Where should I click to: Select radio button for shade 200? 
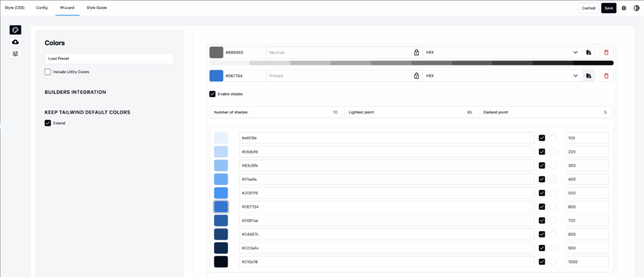pos(553,152)
